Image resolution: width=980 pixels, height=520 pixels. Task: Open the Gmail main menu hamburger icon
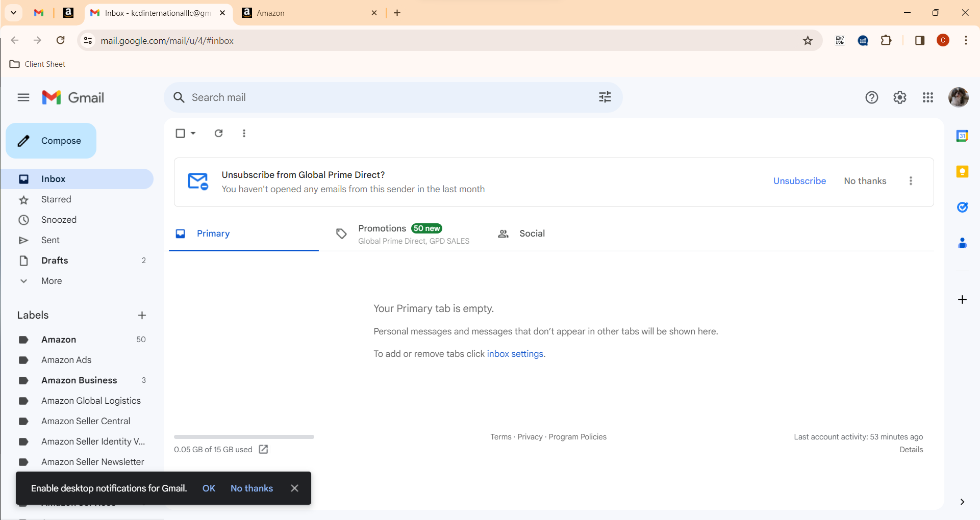(23, 97)
